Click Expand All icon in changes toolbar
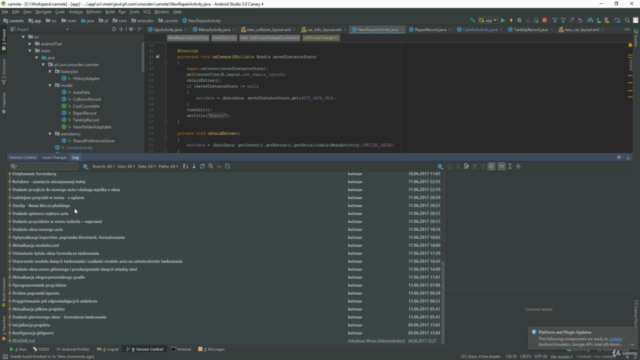 coord(510,167)
